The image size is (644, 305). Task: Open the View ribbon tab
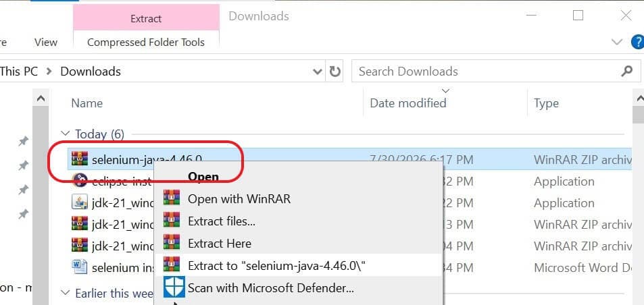point(45,43)
